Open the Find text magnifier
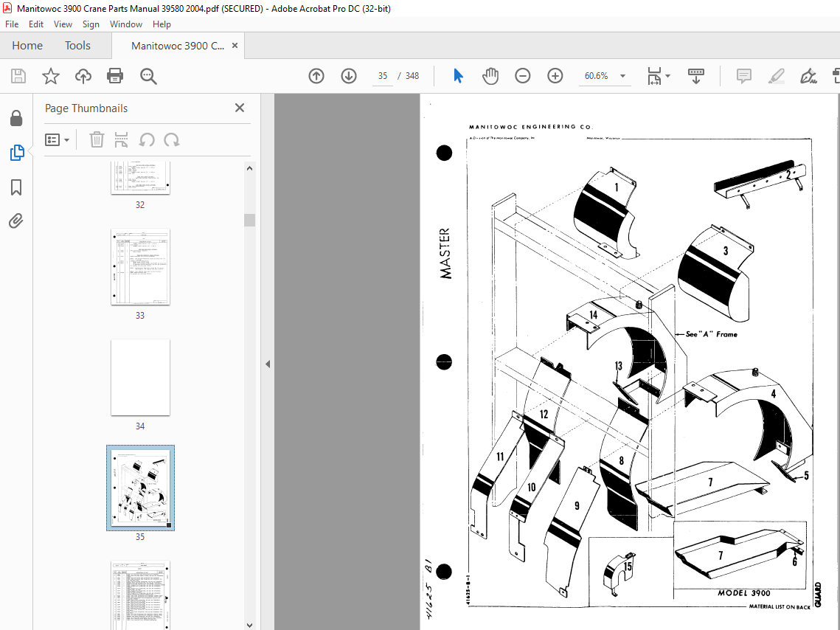The height and width of the screenshot is (630, 840). click(x=148, y=76)
